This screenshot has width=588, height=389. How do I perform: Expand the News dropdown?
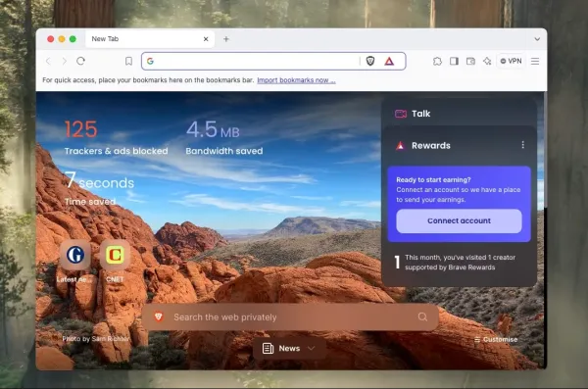pos(289,349)
